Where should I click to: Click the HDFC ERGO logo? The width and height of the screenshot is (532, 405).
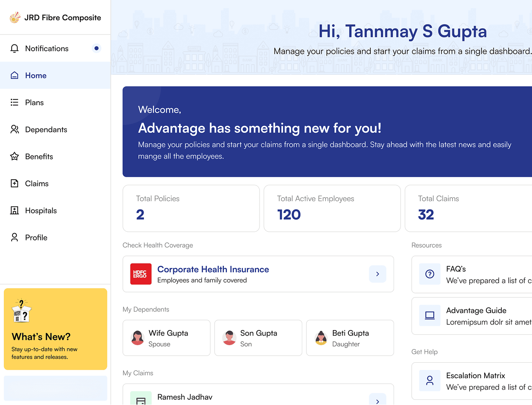pyautogui.click(x=141, y=274)
